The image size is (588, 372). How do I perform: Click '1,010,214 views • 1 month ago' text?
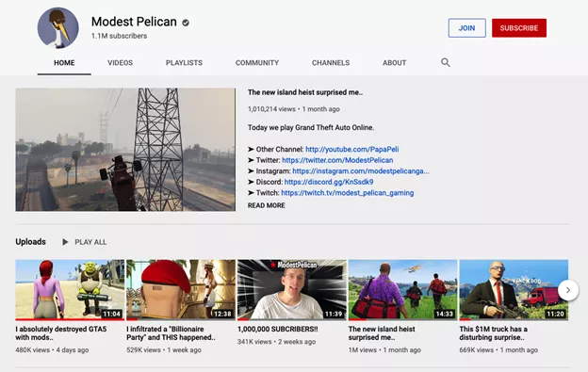click(x=294, y=109)
